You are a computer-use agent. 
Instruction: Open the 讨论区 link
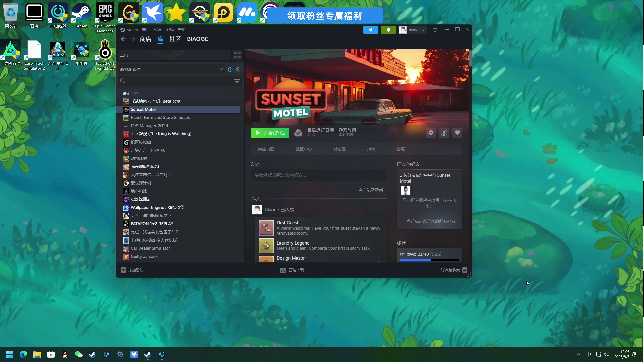click(x=339, y=149)
